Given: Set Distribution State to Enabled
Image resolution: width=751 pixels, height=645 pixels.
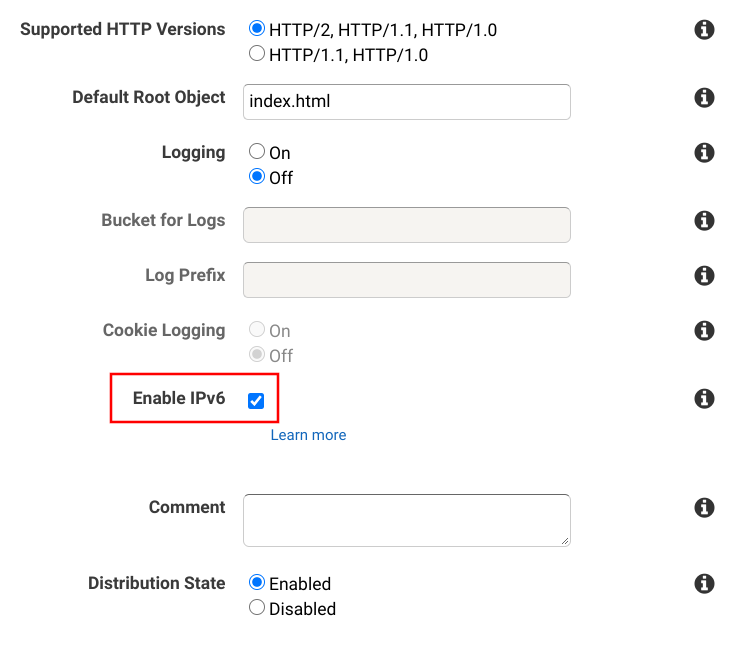Looking at the screenshot, I should 257,582.
